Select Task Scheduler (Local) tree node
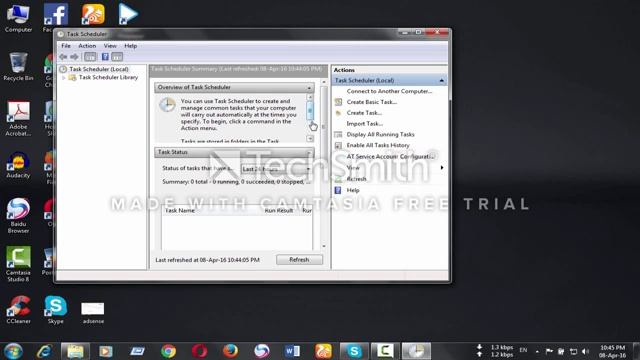Viewport: 640px width, 360px height. 98,69
